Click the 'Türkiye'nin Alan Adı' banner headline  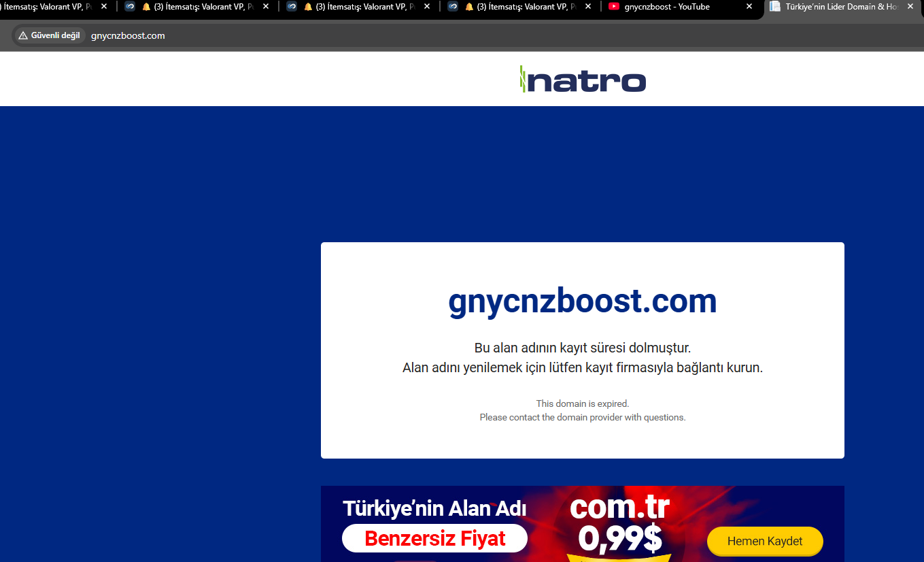pyautogui.click(x=434, y=508)
